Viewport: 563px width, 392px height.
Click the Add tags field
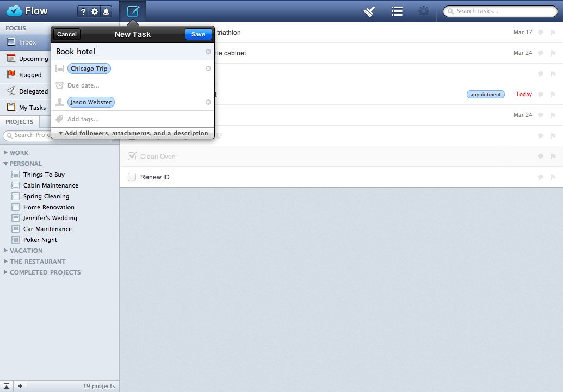(133, 119)
